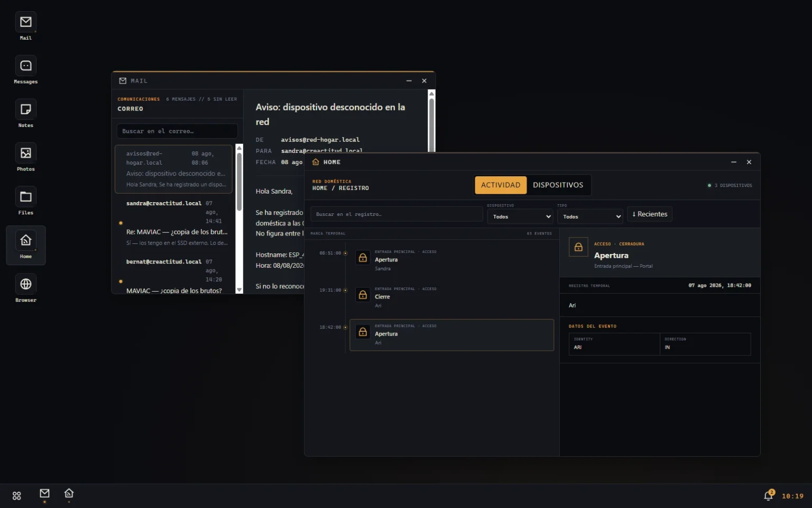Minimize the Home window

(734, 162)
